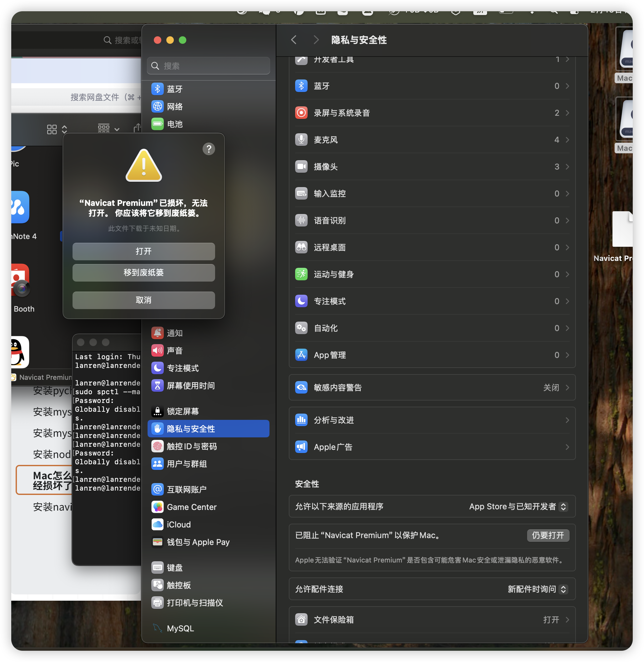Open 屏幕使用时间 in Settings sidebar
The height and width of the screenshot is (662, 644).
coord(208,386)
